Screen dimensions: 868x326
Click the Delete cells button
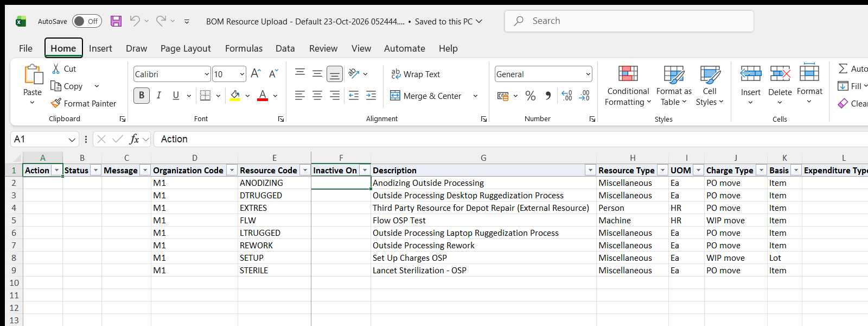pyautogui.click(x=780, y=85)
